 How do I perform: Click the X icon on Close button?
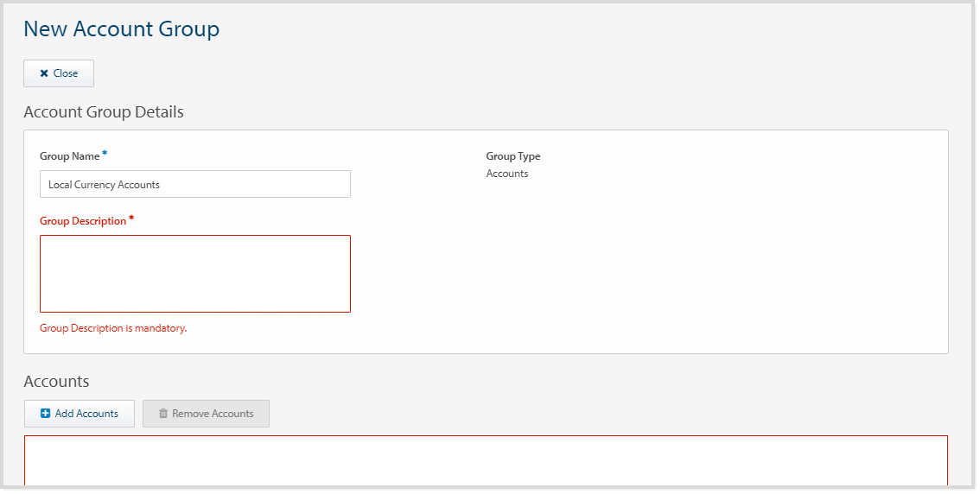[x=44, y=73]
